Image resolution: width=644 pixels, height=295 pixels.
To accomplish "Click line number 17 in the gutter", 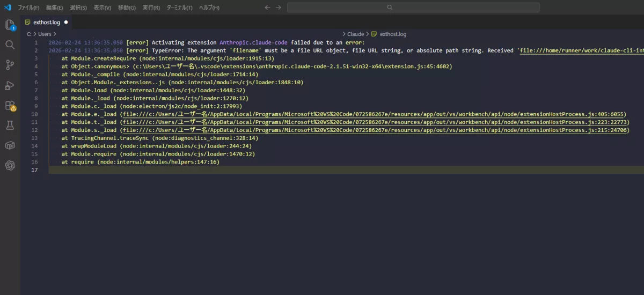I will tap(34, 170).
